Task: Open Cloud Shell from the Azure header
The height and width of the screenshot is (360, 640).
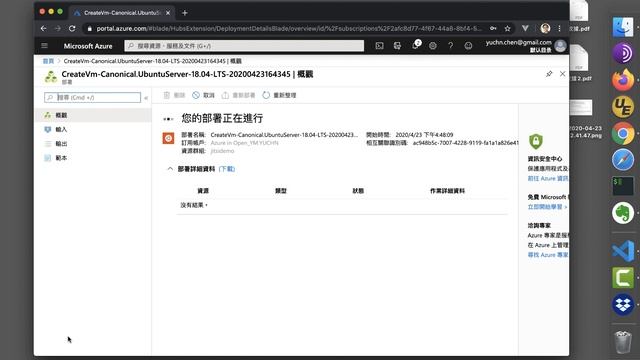Action: [x=379, y=46]
